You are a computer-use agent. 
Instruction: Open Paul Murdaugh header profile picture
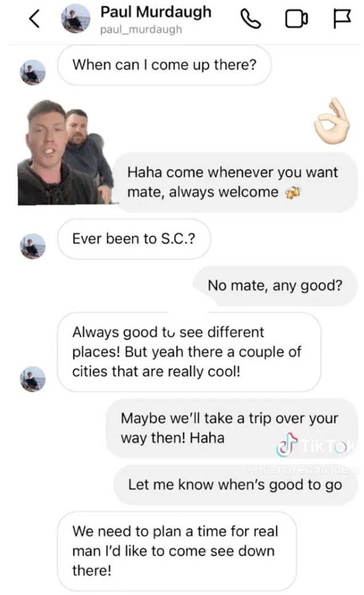click(76, 18)
